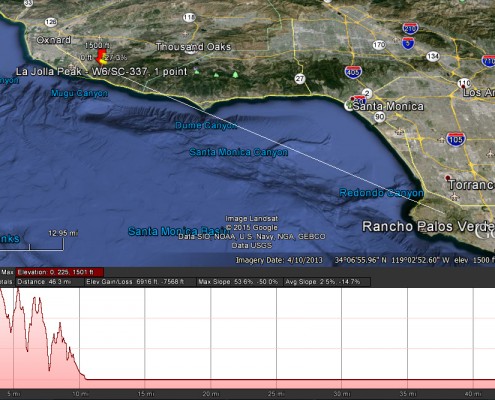
Task: Click the Santa Monica city label
Action: [x=388, y=106]
